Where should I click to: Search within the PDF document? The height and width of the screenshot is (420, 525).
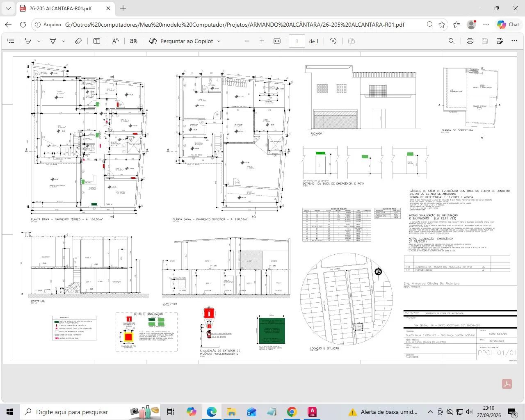click(452, 41)
